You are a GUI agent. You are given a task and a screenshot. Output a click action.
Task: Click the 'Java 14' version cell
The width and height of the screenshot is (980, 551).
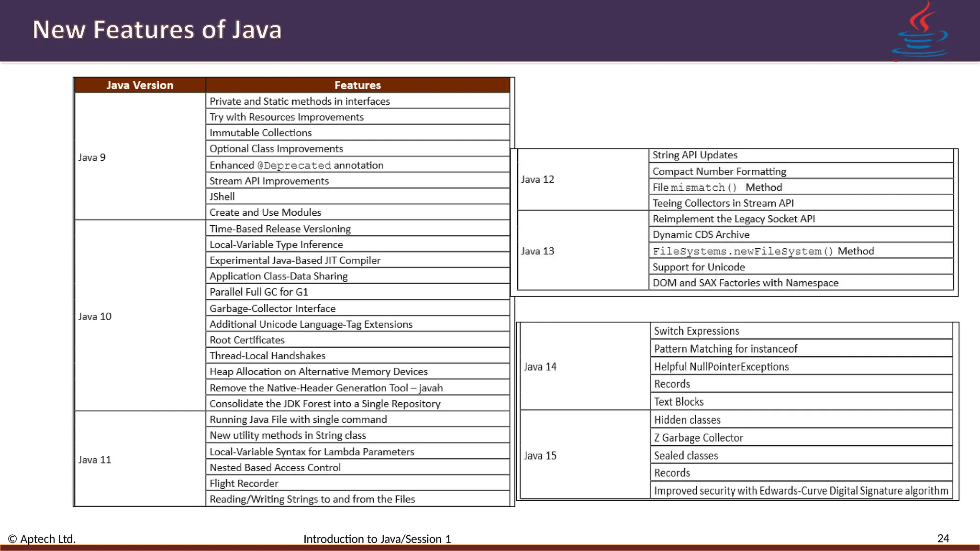pyautogui.click(x=540, y=367)
